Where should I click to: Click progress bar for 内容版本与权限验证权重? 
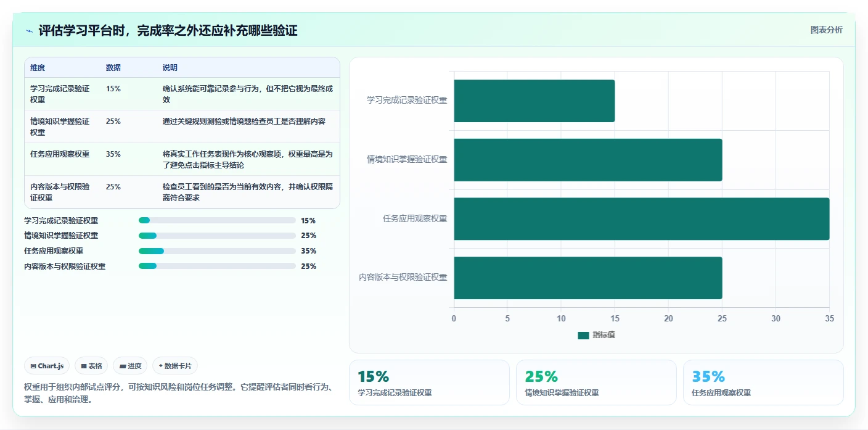(x=217, y=267)
